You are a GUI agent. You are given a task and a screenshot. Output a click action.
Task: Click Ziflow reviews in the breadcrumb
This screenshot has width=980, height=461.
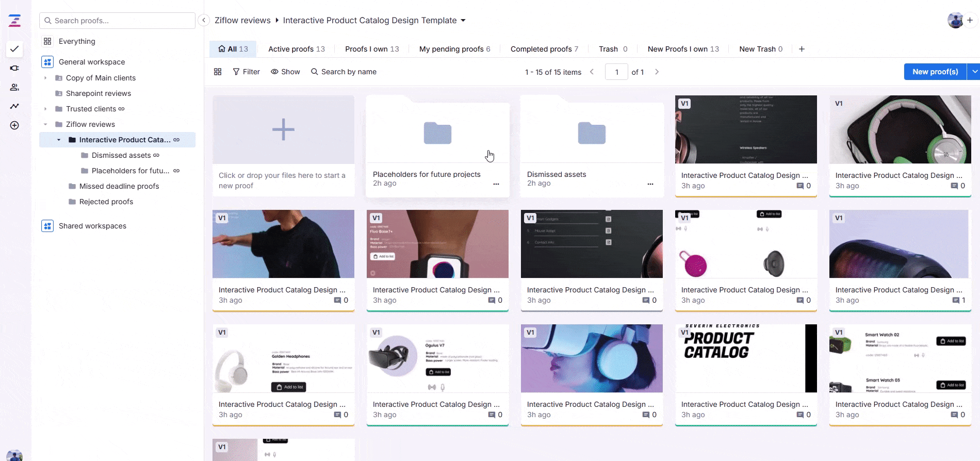pyautogui.click(x=242, y=20)
